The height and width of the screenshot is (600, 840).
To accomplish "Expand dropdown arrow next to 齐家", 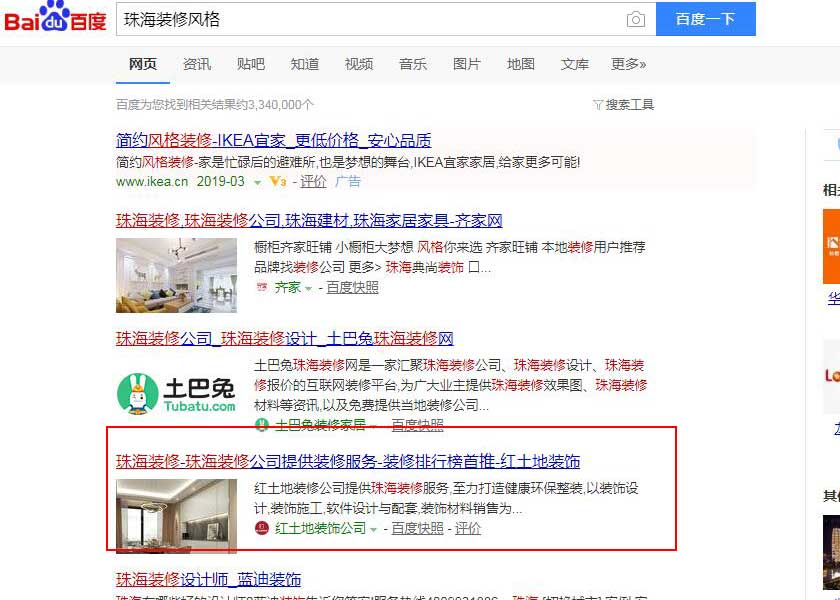I will 308,289.
